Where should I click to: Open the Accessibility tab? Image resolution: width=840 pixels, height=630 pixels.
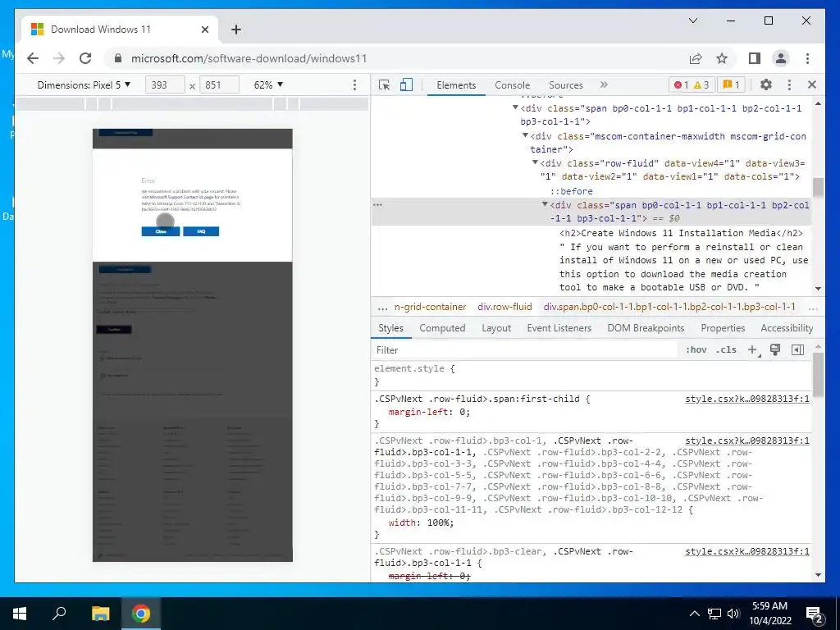tap(787, 328)
